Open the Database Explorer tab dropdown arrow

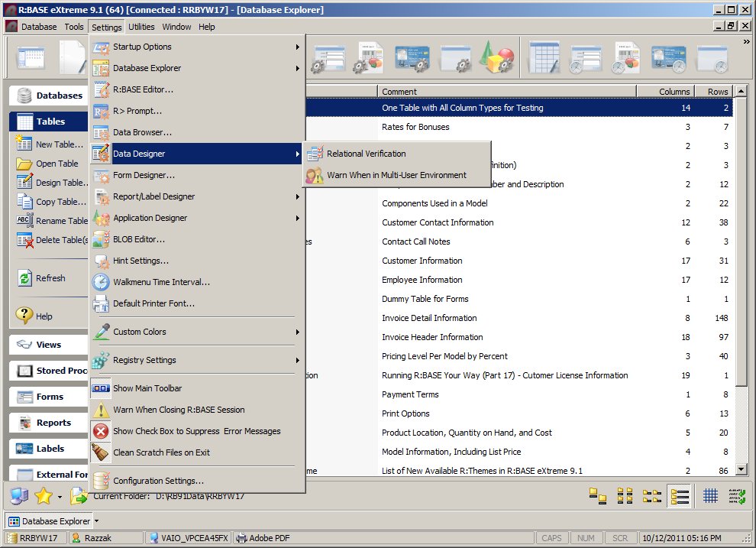pos(97,521)
